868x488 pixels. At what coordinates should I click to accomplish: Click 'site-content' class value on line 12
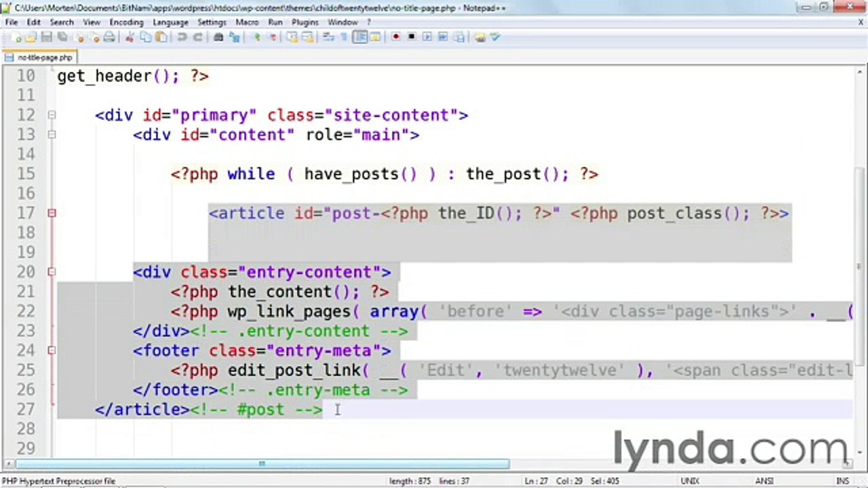[x=391, y=115]
